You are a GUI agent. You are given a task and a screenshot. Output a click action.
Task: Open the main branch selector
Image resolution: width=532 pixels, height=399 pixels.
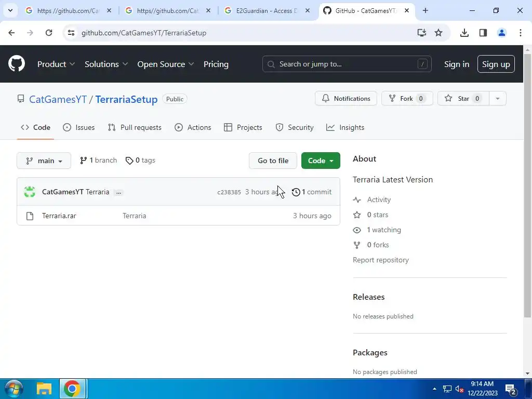tap(44, 161)
